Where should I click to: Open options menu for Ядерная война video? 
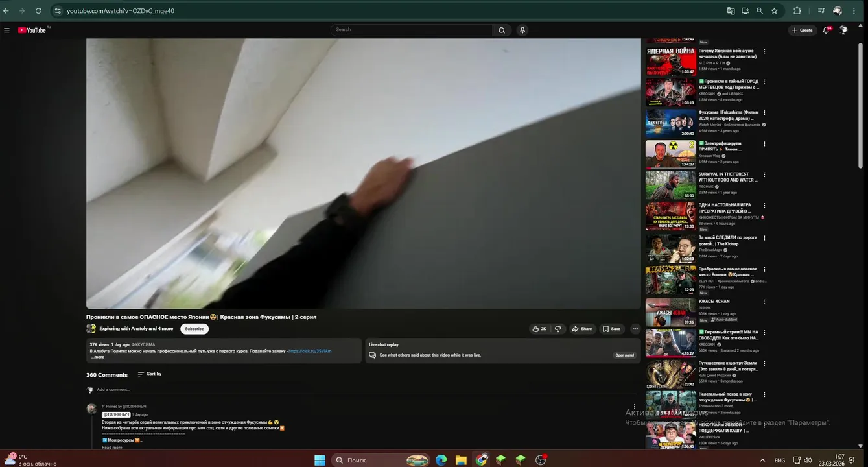pyautogui.click(x=764, y=51)
